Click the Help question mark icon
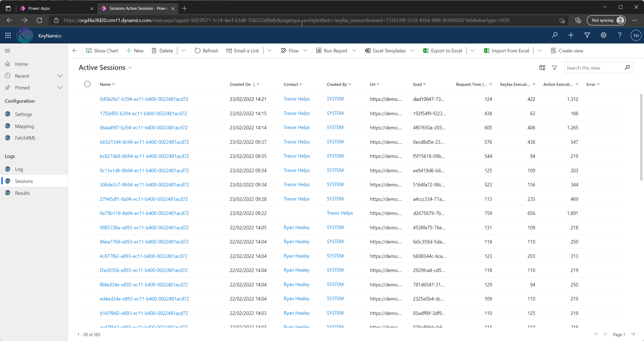The height and width of the screenshot is (341, 644). 619,35
